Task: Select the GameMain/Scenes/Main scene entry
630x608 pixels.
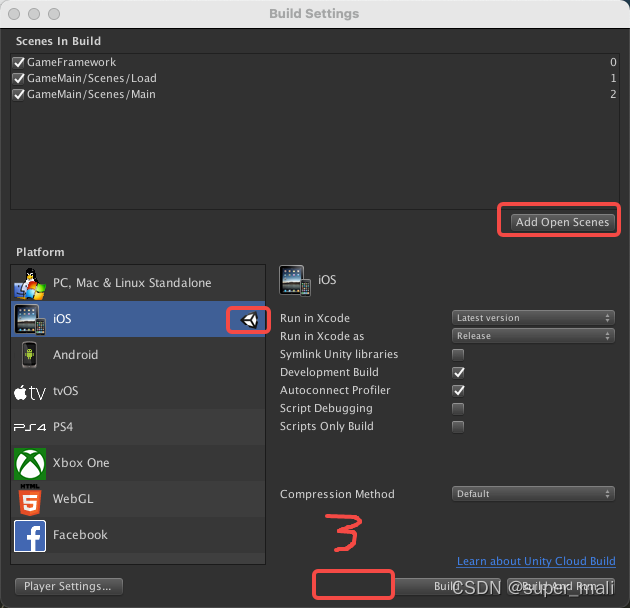Action: point(315,94)
